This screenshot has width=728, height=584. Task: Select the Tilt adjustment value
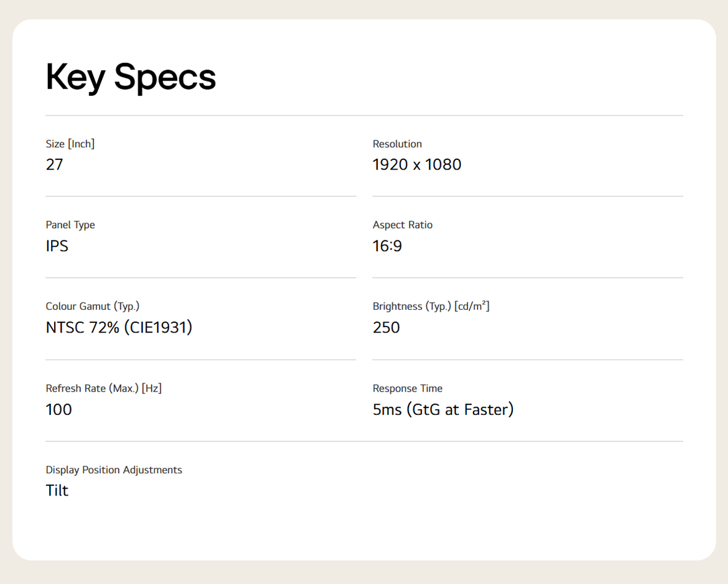[57, 491]
